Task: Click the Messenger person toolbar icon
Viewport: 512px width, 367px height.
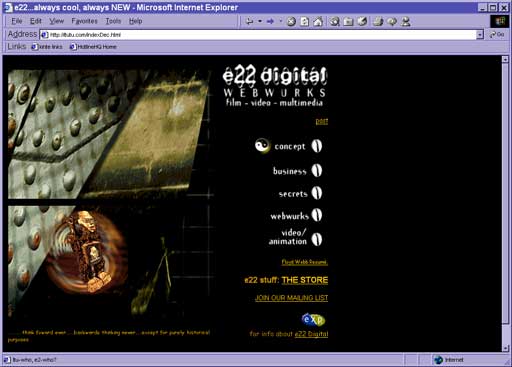Action: tap(406, 22)
